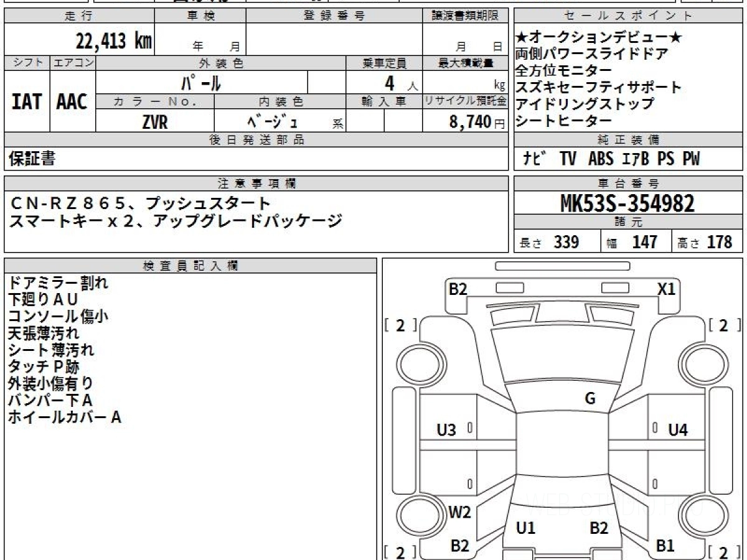
Task: Click the B1 mark on diagram
Action: [666, 546]
